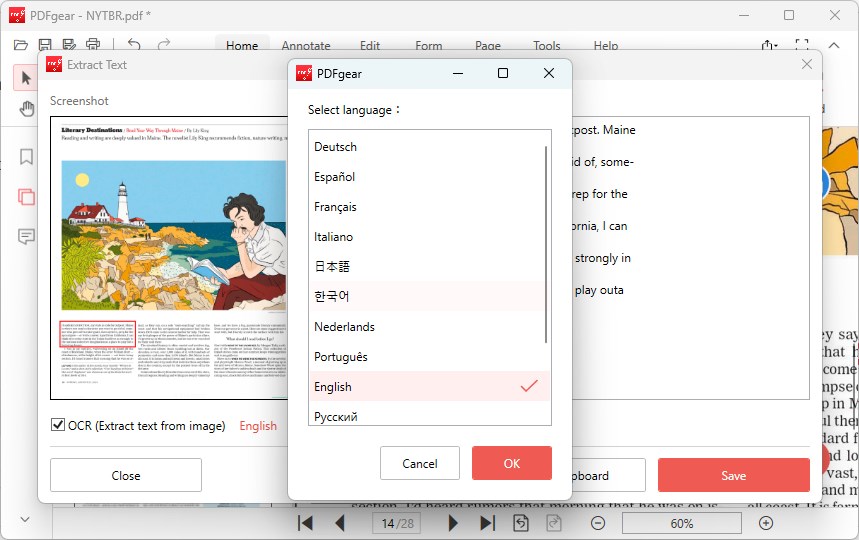
Task: Open the Page ribbon tab
Action: 488,45
